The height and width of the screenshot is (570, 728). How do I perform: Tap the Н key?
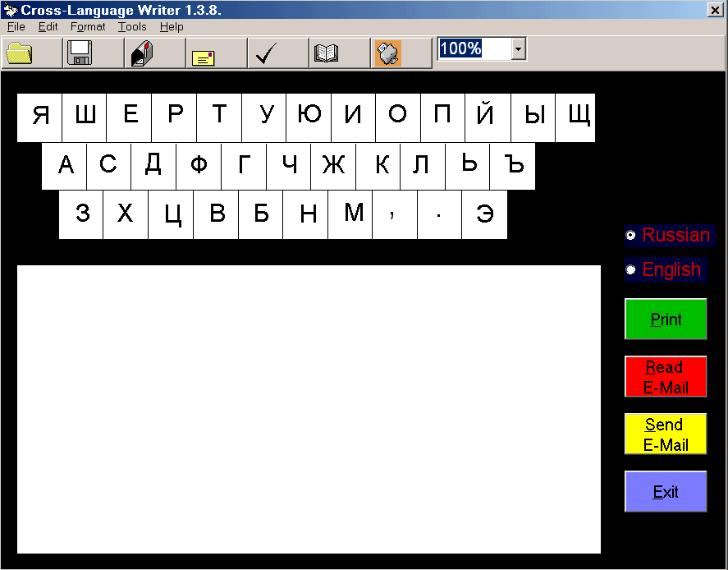click(305, 214)
